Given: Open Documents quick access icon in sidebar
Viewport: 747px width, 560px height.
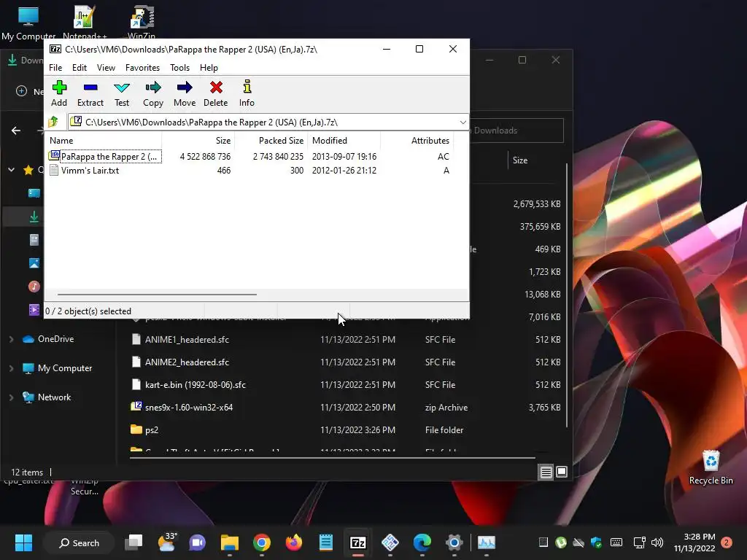Looking at the screenshot, I should tap(34, 239).
